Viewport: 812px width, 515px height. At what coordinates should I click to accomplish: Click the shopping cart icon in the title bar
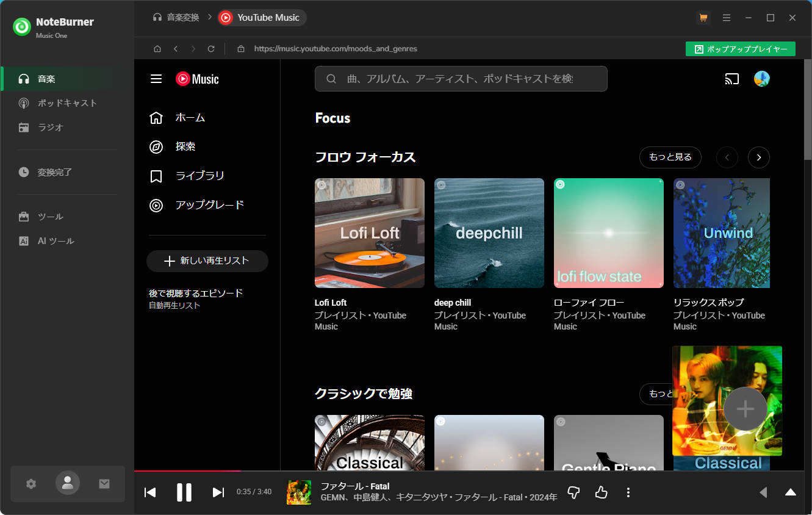(703, 18)
